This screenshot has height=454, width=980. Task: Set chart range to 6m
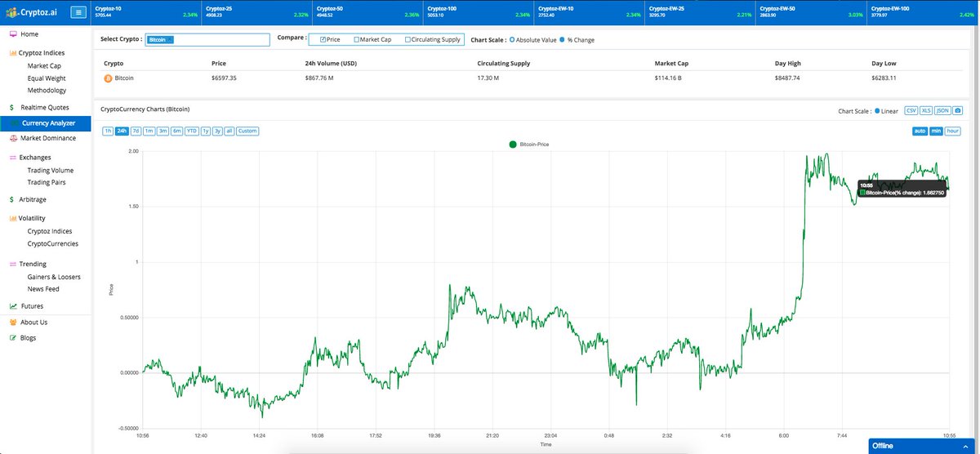click(x=177, y=131)
